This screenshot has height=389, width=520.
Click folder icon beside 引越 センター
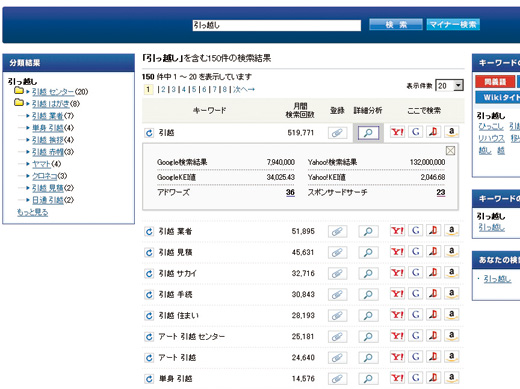pos(19,91)
